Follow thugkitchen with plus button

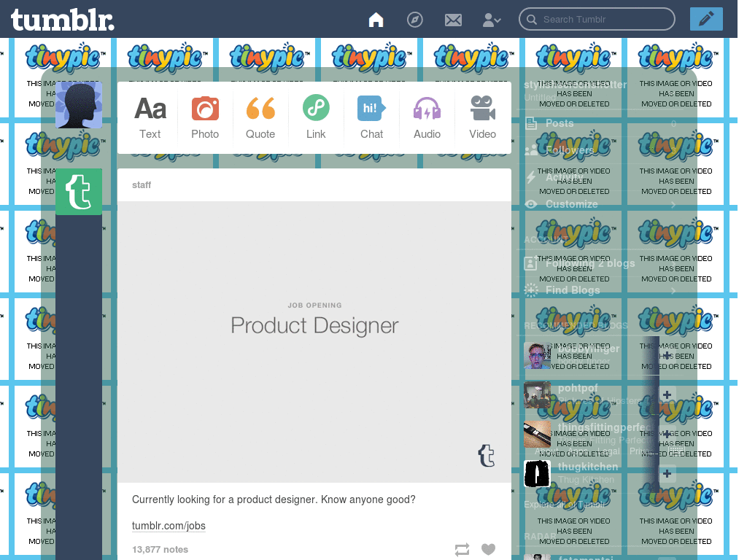tap(667, 474)
